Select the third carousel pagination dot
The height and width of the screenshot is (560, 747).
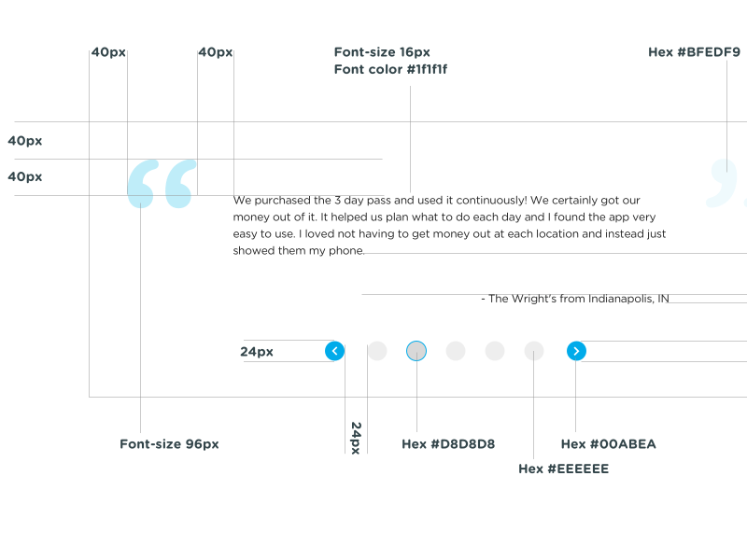(x=456, y=351)
